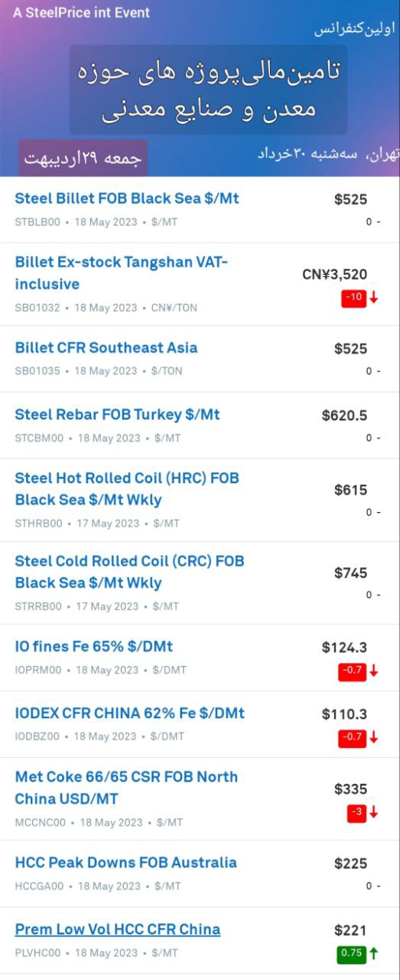Click green up arrow beside Prem Low Vol
This screenshot has width=400, height=980.
374,954
